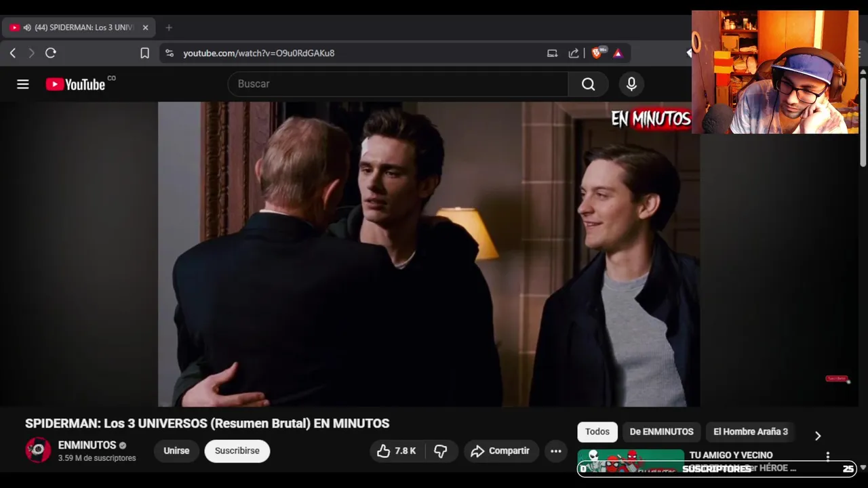Open a new tab with the plus button

(169, 28)
